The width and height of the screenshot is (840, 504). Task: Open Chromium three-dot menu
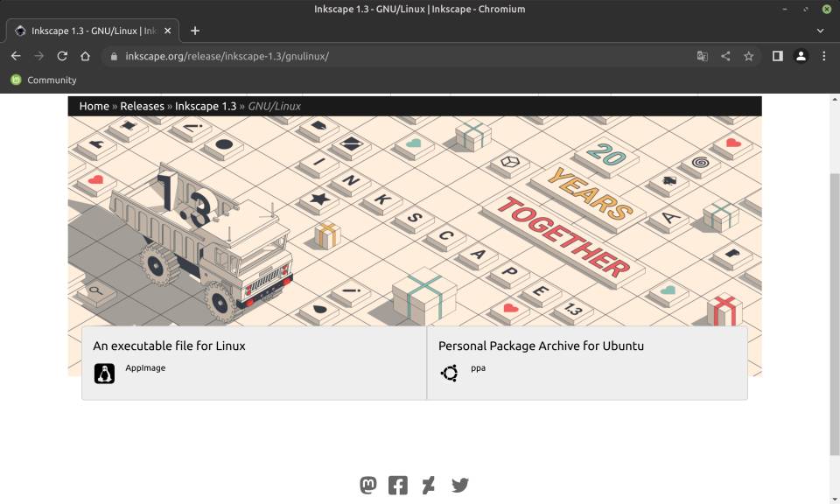point(824,56)
